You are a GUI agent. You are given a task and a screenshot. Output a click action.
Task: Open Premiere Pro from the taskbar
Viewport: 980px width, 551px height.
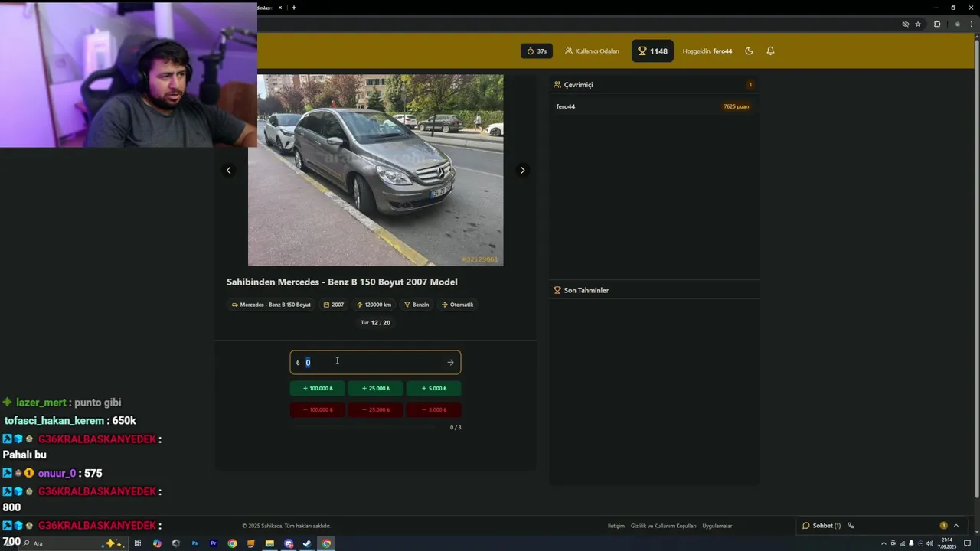coord(214,543)
